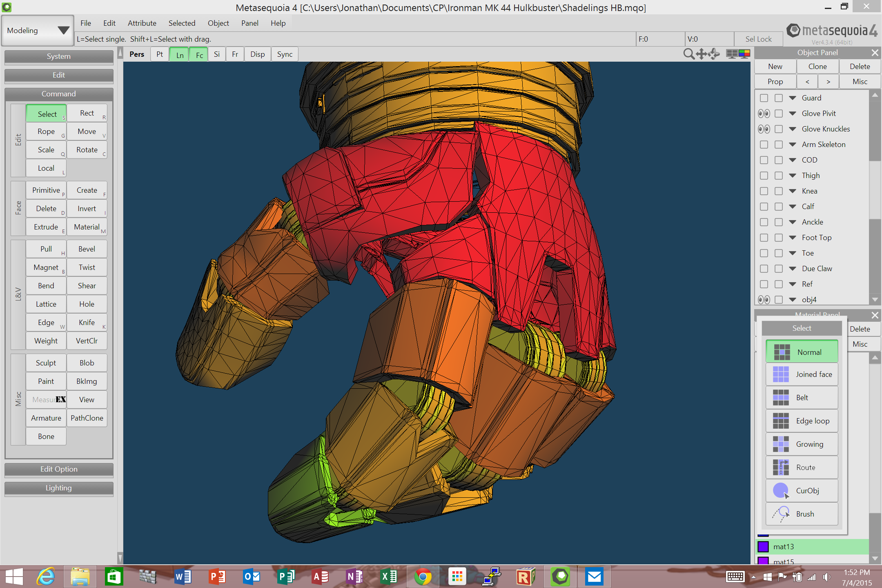Toggle visibility of Guard object

click(x=764, y=98)
